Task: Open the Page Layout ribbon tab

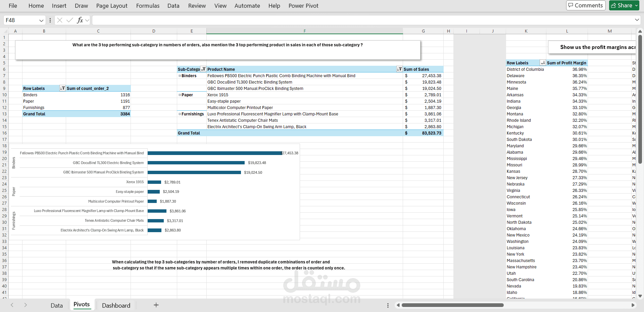Action: coord(112,6)
